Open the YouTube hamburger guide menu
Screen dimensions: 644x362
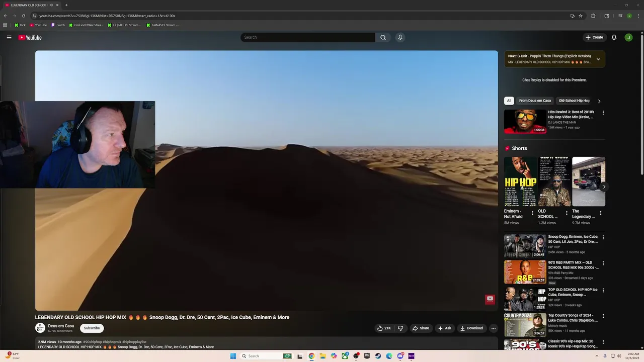click(9, 37)
